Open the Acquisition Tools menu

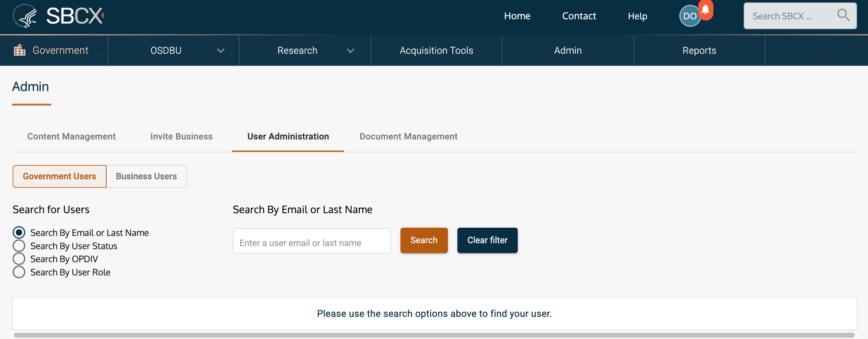pos(436,51)
